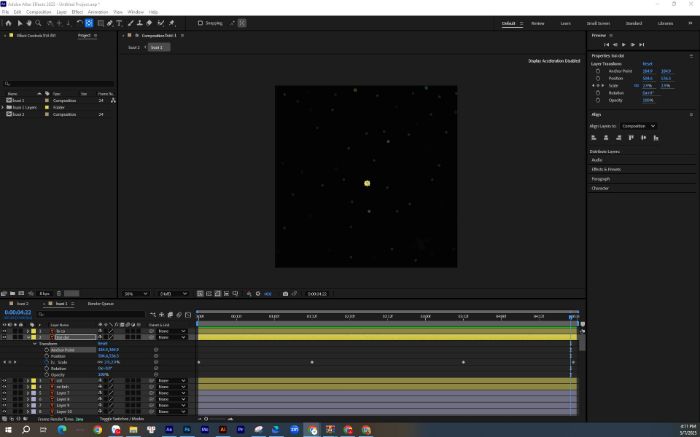Viewport: 700px width, 437px height.
Task: Align layers to top edge
Action: pyautogui.click(x=631, y=138)
